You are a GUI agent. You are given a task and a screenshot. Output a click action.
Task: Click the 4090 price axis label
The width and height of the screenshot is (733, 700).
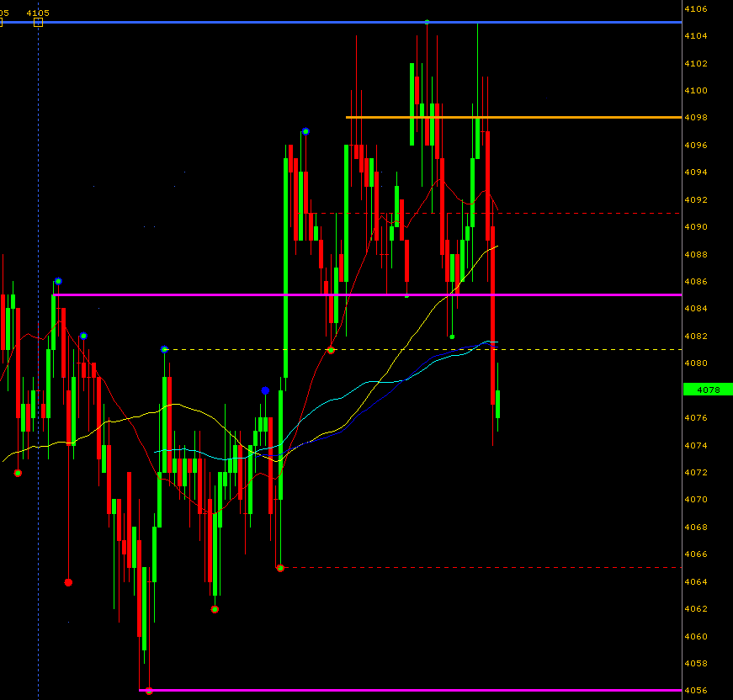(696, 226)
